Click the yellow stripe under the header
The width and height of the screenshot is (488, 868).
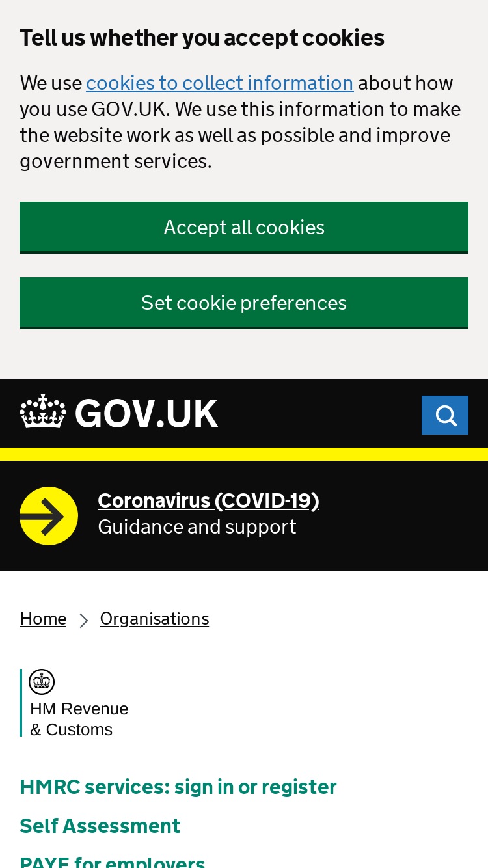click(x=244, y=454)
